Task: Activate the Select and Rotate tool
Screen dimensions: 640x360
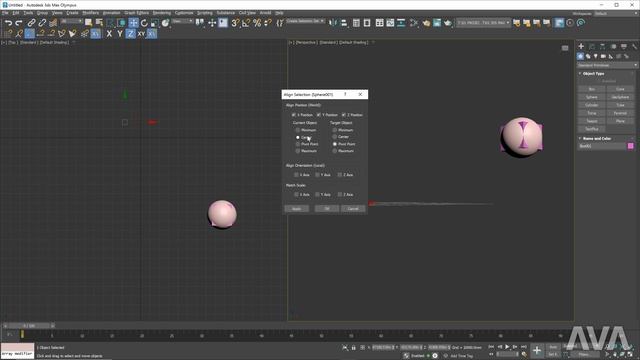Action: (x=144, y=23)
